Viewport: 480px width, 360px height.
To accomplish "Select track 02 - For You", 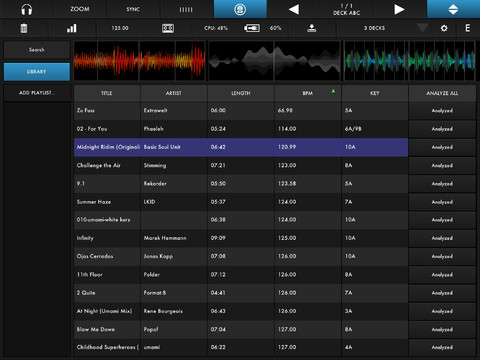I will pos(241,129).
